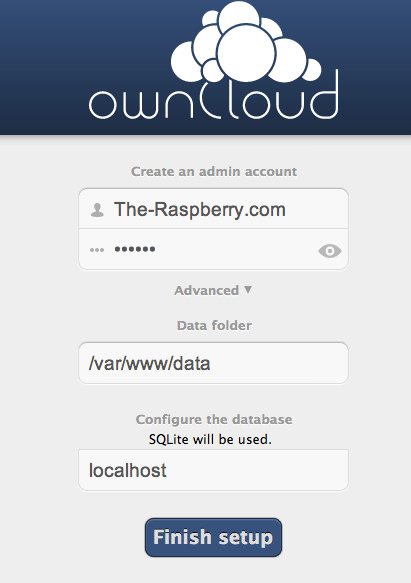Click the three-dots password icon
This screenshot has height=583, width=411.
click(x=97, y=250)
